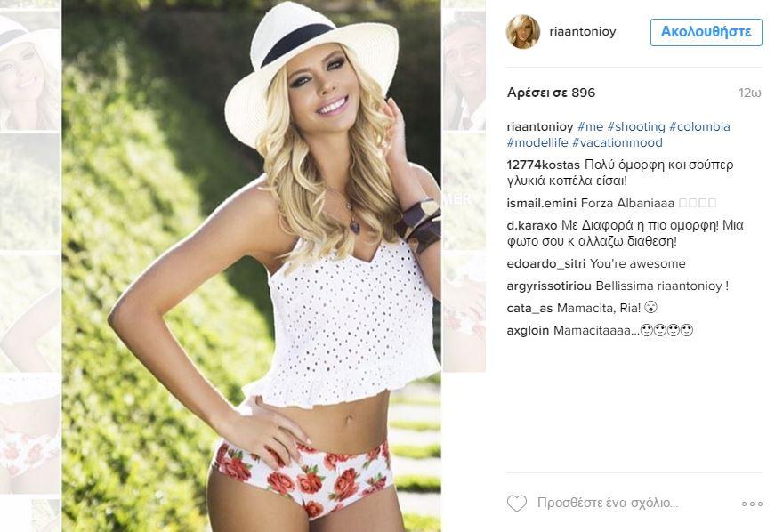Open commenter axgloin profile
The height and width of the screenshot is (532, 783).
(x=528, y=330)
